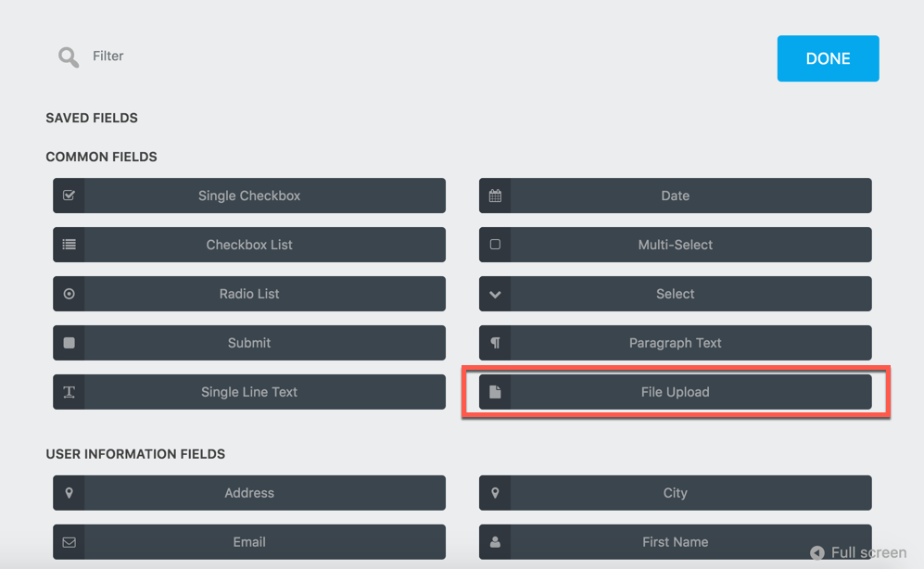The height and width of the screenshot is (569, 924).
Task: Enter Full screen mode
Action: click(x=858, y=552)
